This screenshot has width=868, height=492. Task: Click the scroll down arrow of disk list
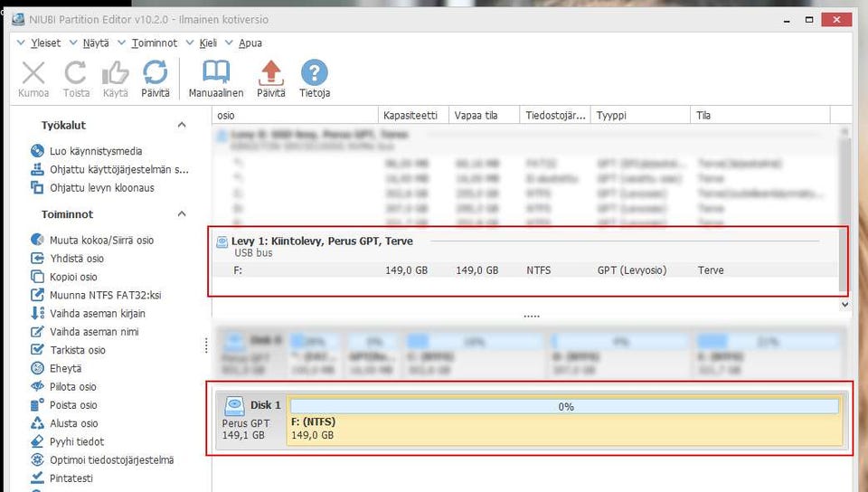click(x=844, y=304)
